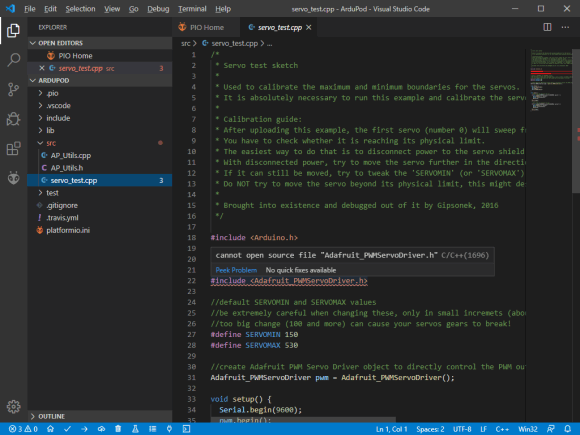
Task: Click the Peek Problem link
Action: pos(236,270)
